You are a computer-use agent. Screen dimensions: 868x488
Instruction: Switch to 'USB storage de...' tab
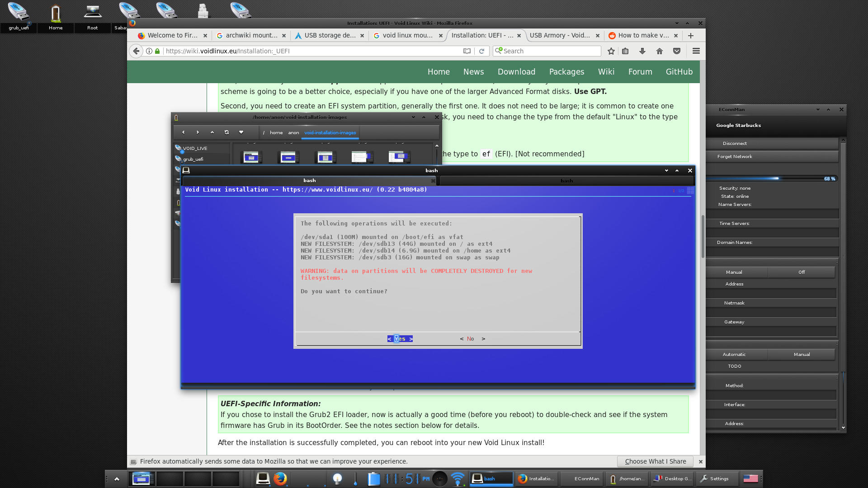(330, 36)
